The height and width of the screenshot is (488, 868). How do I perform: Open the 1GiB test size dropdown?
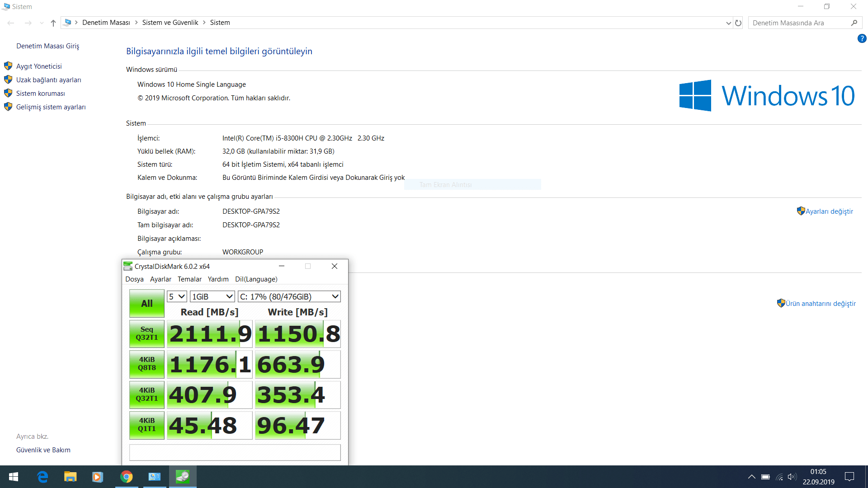tap(212, 296)
